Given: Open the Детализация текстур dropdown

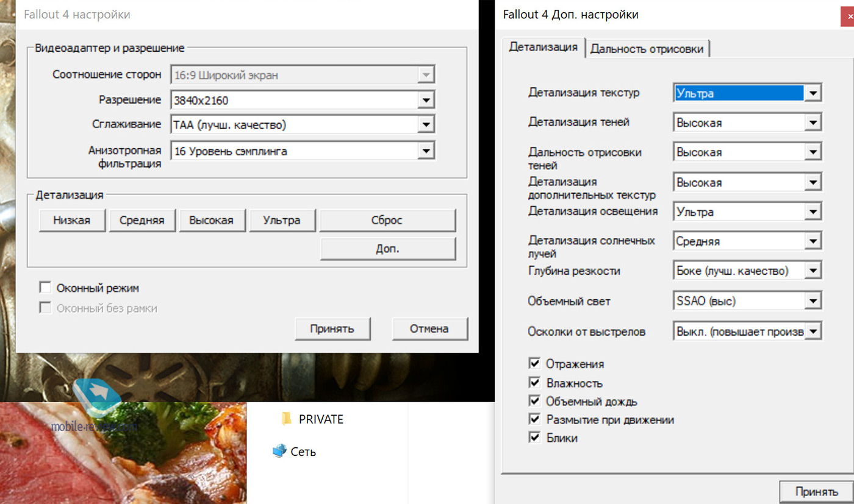Looking at the screenshot, I should point(812,93).
